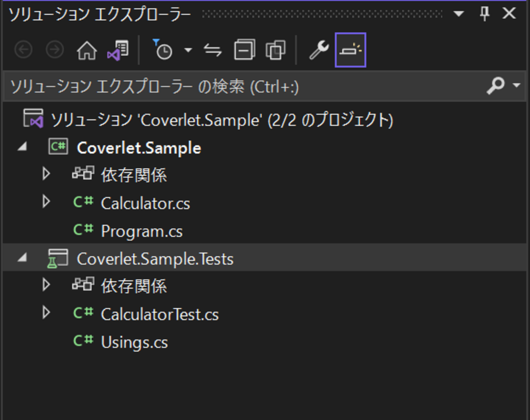Select Usings.cs file
Screen dimensions: 530x420
[134, 342]
